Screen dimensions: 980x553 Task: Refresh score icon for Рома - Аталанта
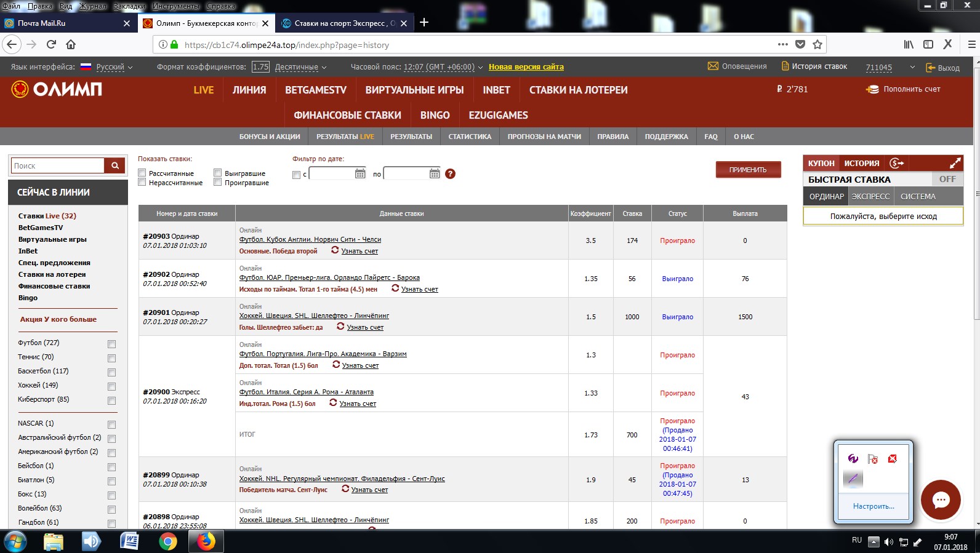tap(333, 403)
